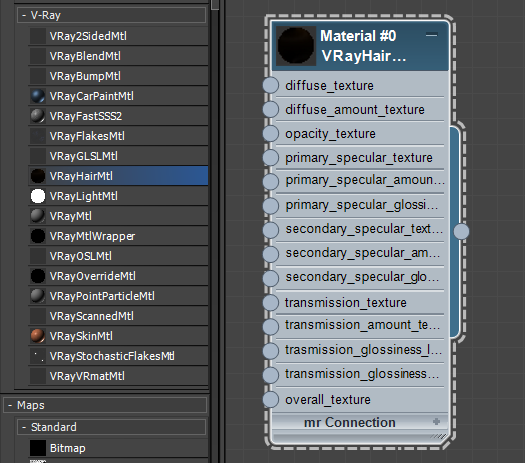The height and width of the screenshot is (463, 525).
Task: Click the opacity_texture input socket
Action: tap(271, 133)
